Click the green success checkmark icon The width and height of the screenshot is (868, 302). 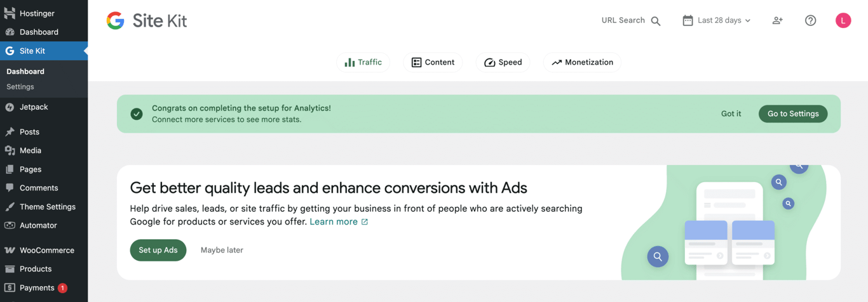(137, 114)
